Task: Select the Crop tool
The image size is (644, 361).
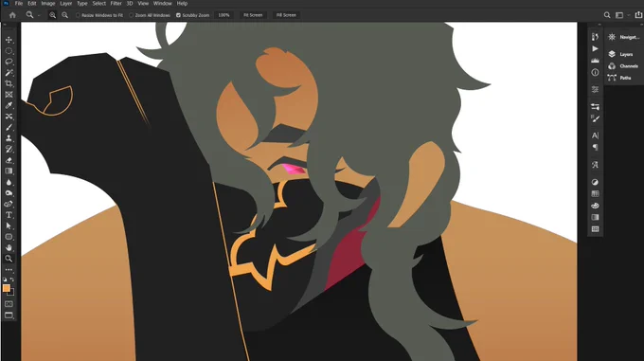Action: [x=9, y=83]
